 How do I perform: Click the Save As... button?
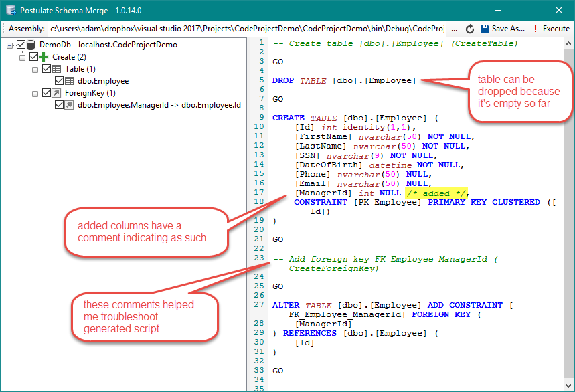pyautogui.click(x=503, y=29)
